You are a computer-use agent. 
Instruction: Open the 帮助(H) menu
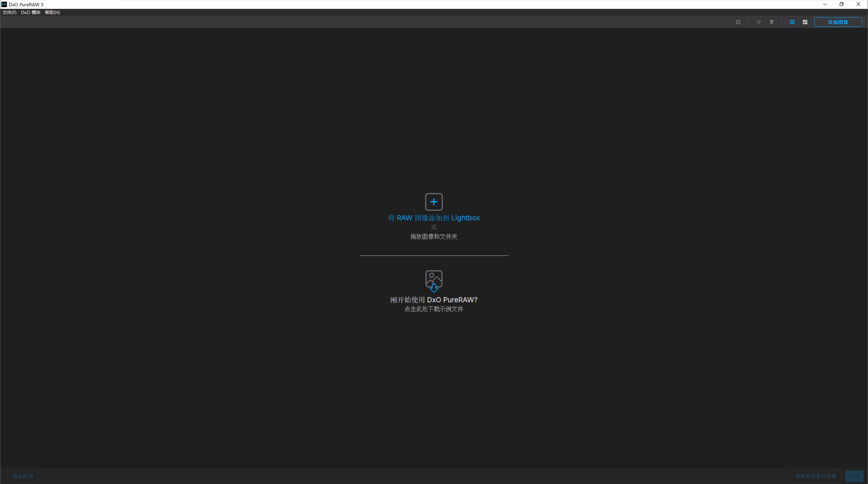tap(52, 13)
